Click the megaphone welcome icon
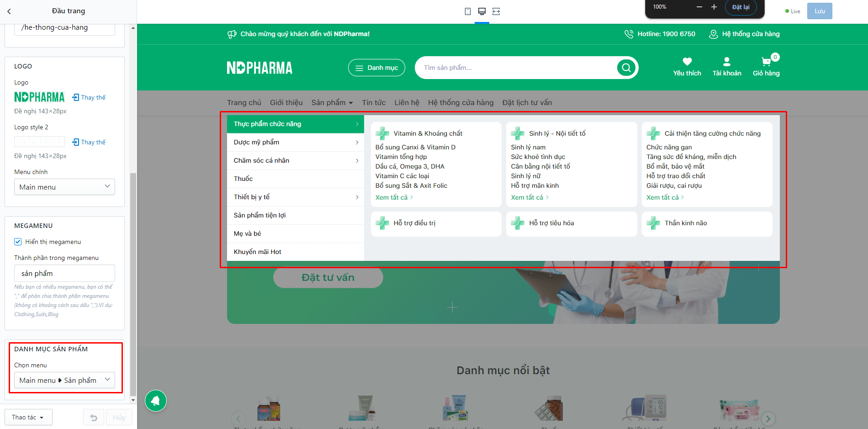868x429 pixels. coord(232,34)
